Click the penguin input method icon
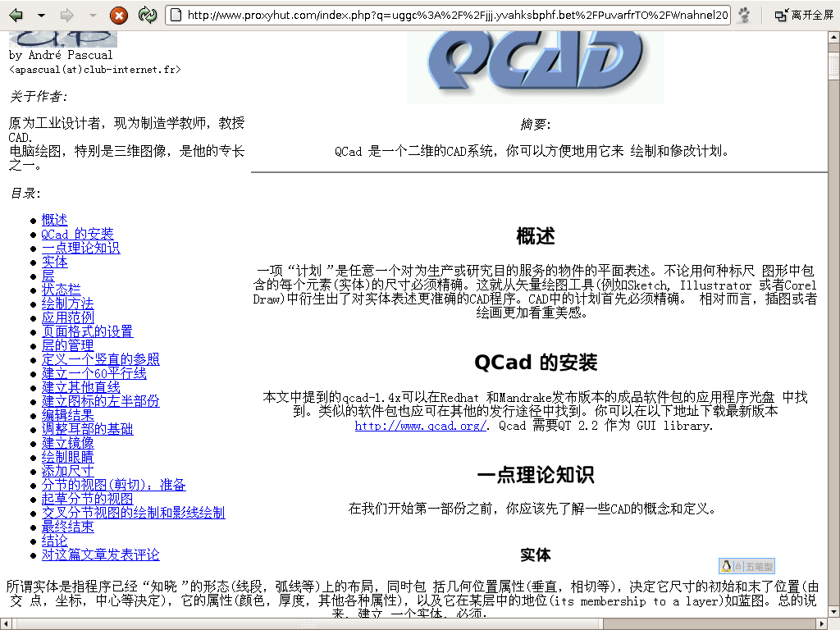This screenshot has width=840, height=630. point(727,566)
